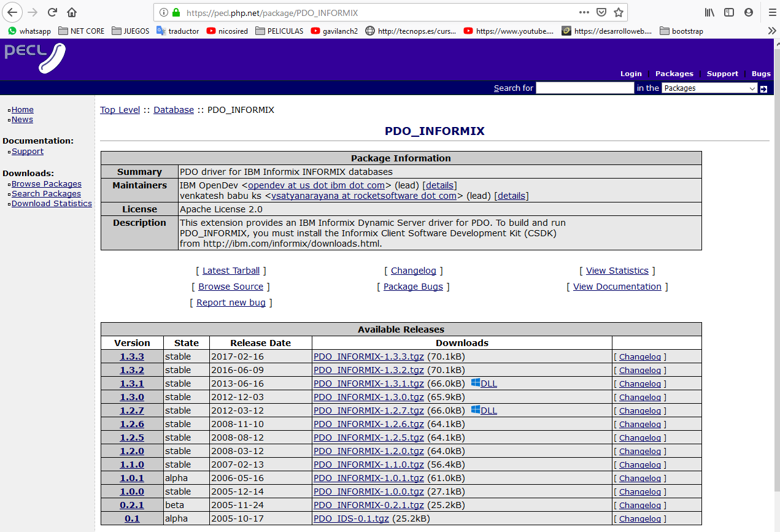780x532 pixels.
Task: Go to News in the sidebar
Action: coord(22,120)
